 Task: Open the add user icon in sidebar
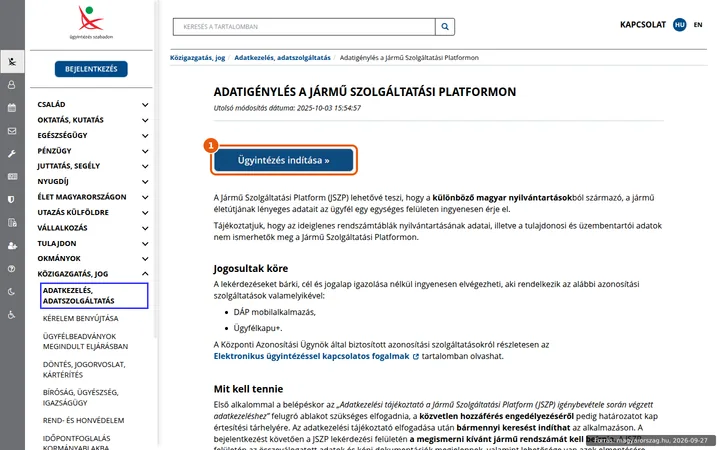click(x=12, y=246)
